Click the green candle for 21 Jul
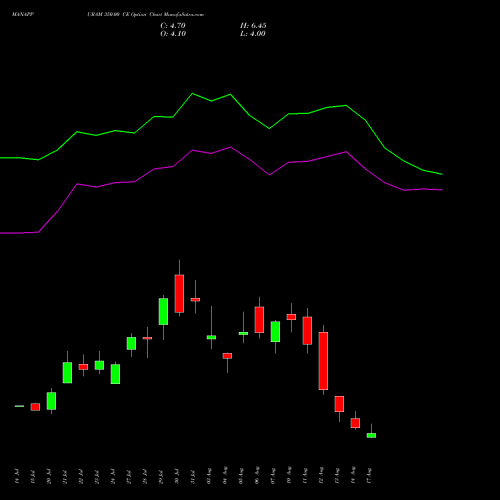Screen dimensions: 500x500 click(x=67, y=373)
